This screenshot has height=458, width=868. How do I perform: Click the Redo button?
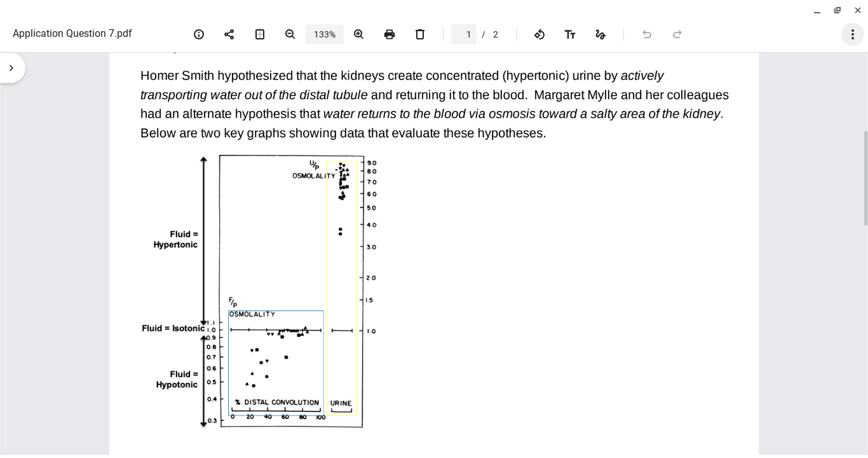pyautogui.click(x=677, y=34)
